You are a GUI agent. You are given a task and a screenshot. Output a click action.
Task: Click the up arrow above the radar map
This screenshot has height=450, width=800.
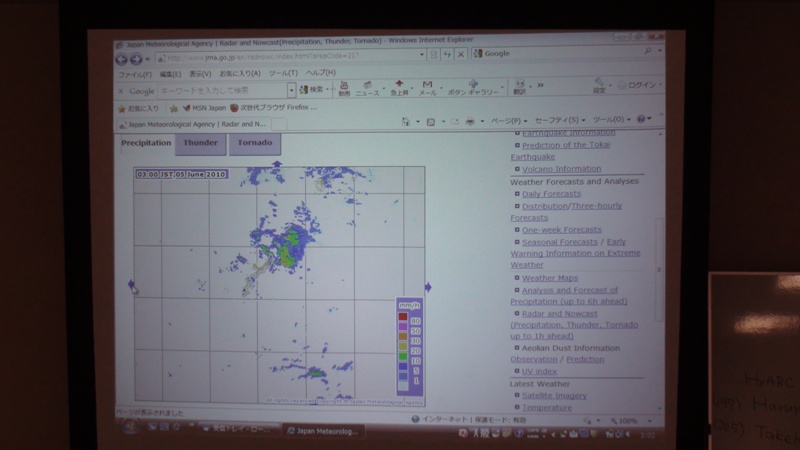277,164
